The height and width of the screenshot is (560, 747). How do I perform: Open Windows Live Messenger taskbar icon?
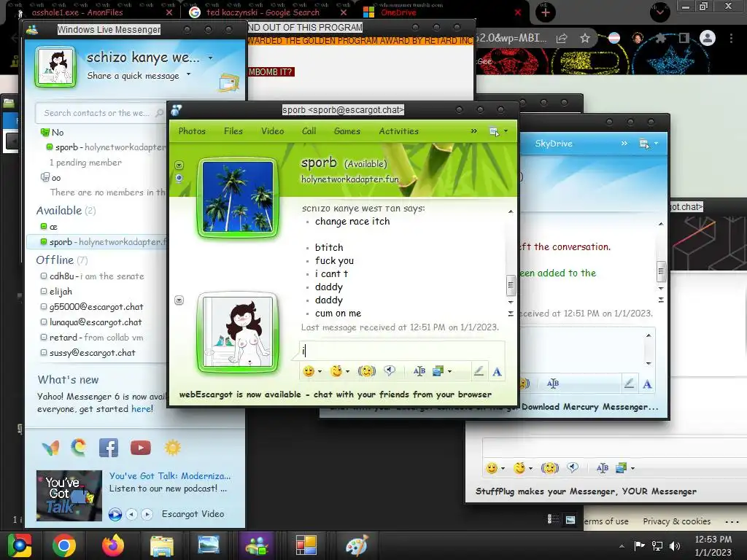(x=257, y=545)
